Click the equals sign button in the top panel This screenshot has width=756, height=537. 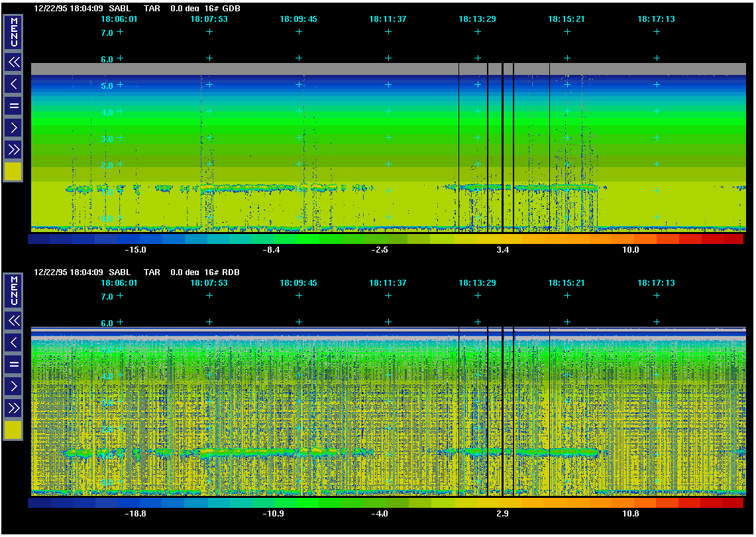[13, 105]
